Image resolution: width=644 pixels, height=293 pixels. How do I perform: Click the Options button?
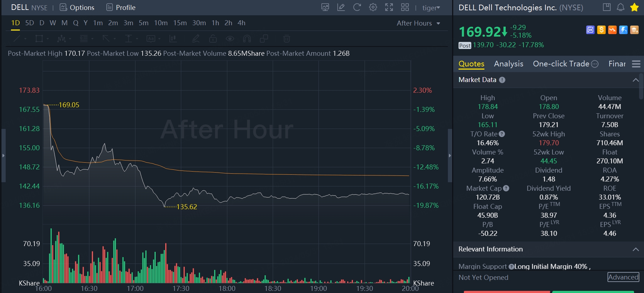(x=77, y=7)
